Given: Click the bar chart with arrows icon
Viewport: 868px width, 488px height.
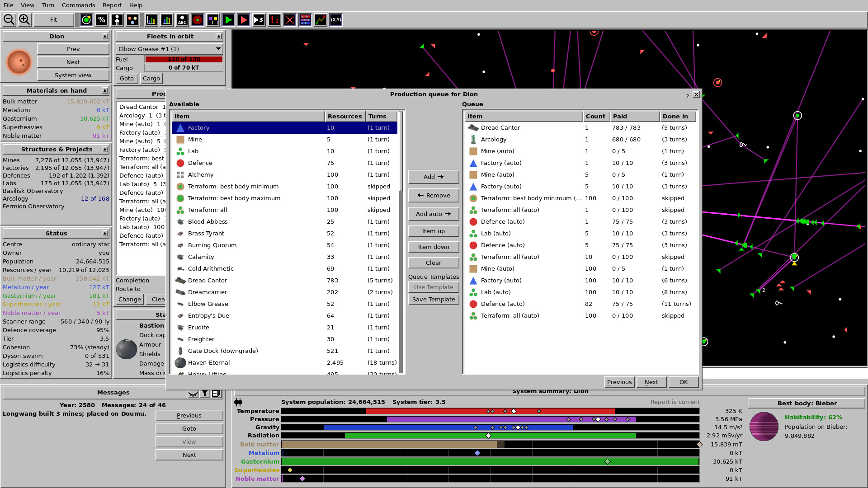Looking at the screenshot, I should [167, 20].
